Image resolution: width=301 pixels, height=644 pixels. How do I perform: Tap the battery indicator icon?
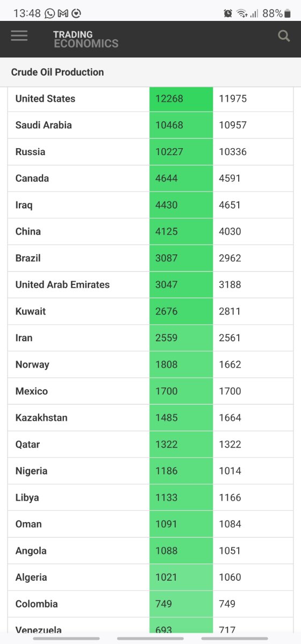coord(288,13)
